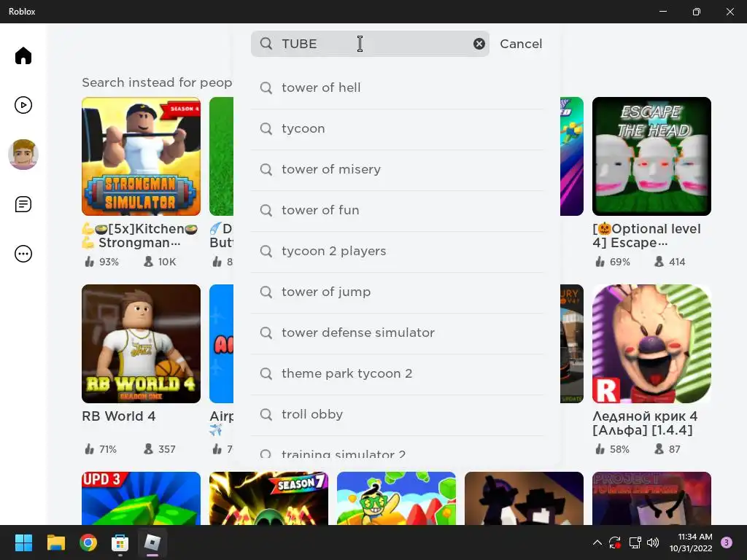Image resolution: width=747 pixels, height=560 pixels.
Task: Select suggestion 'tower of fun'
Action: pyautogui.click(x=397, y=211)
